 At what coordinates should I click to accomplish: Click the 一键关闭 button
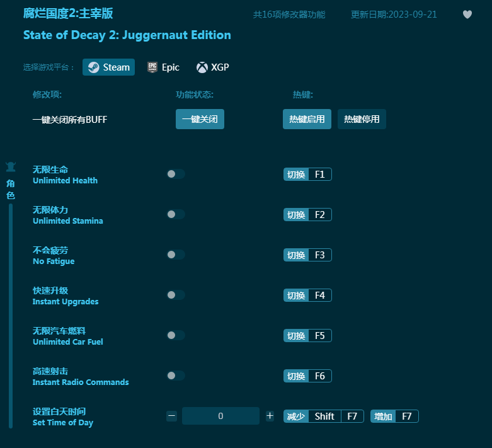pyautogui.click(x=200, y=119)
